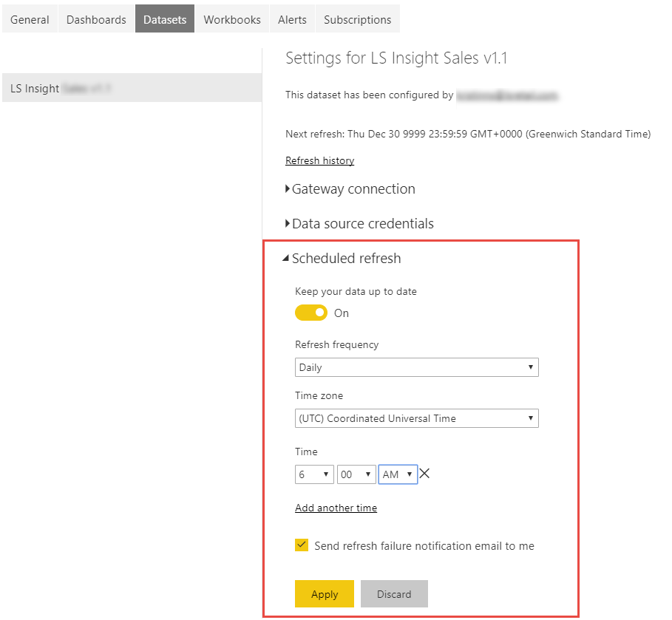The image size is (672, 620).
Task: Go to the Workbooks tab
Action: point(232,19)
